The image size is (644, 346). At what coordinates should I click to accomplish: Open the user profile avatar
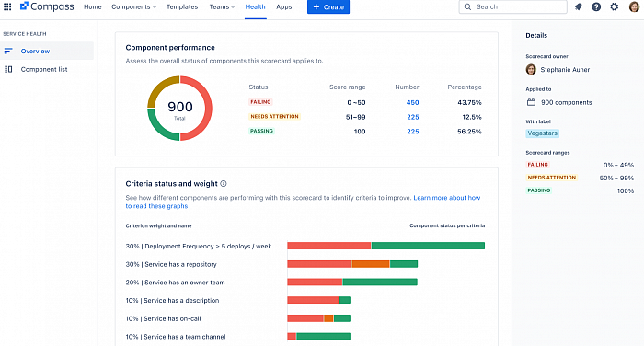(634, 6)
